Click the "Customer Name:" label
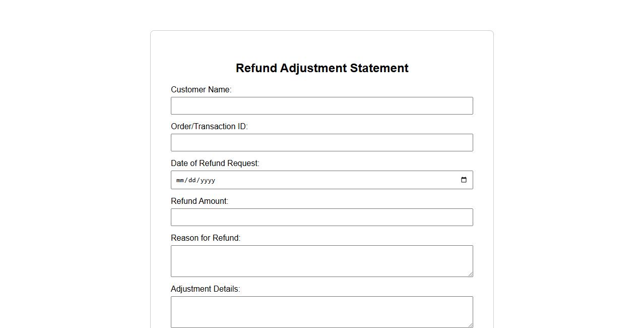The height and width of the screenshot is (328, 644). (x=201, y=90)
